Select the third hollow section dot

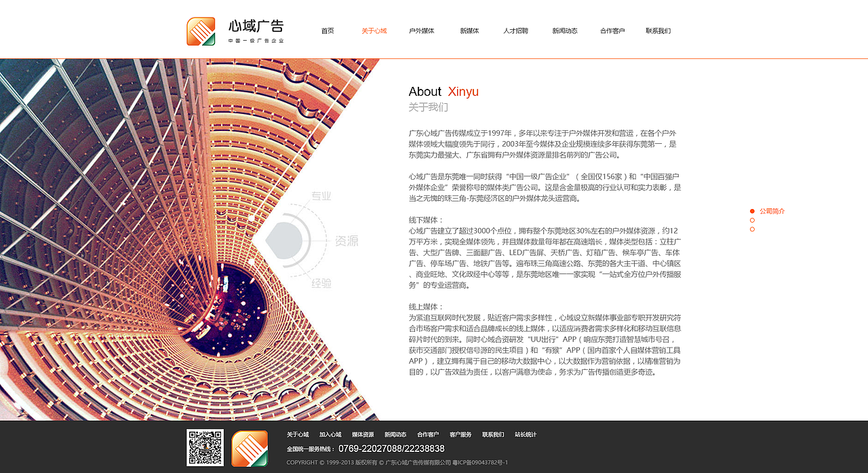[752, 229]
